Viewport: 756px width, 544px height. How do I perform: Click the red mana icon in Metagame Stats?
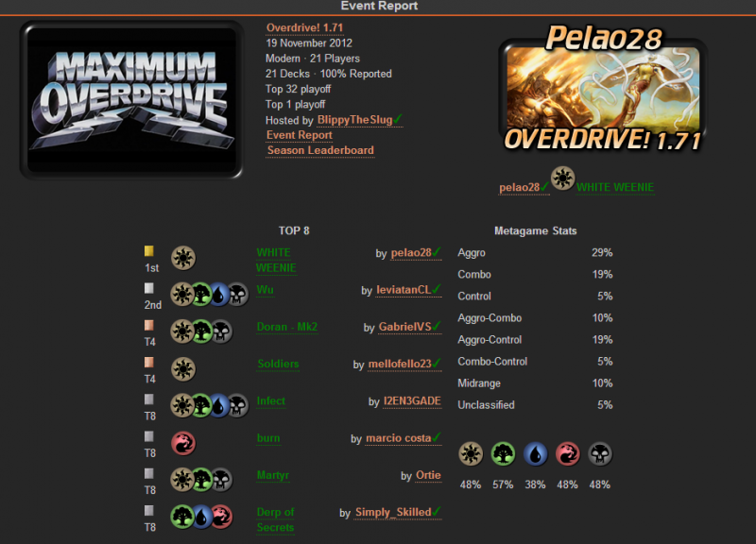pyautogui.click(x=568, y=454)
